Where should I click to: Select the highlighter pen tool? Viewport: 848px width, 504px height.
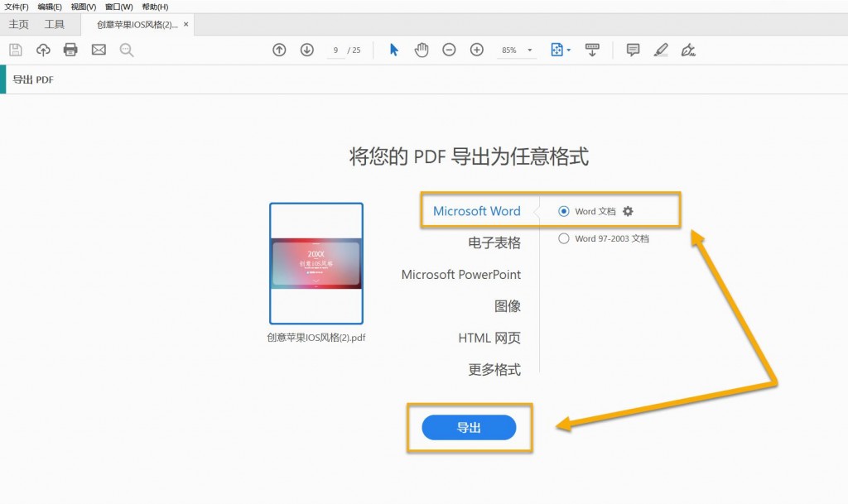click(x=660, y=50)
